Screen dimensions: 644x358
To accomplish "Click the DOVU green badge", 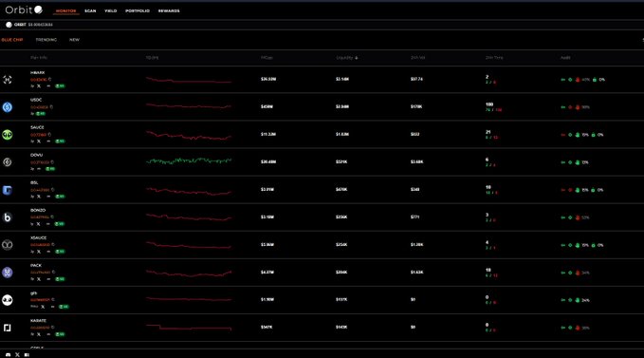I will click(50, 169).
